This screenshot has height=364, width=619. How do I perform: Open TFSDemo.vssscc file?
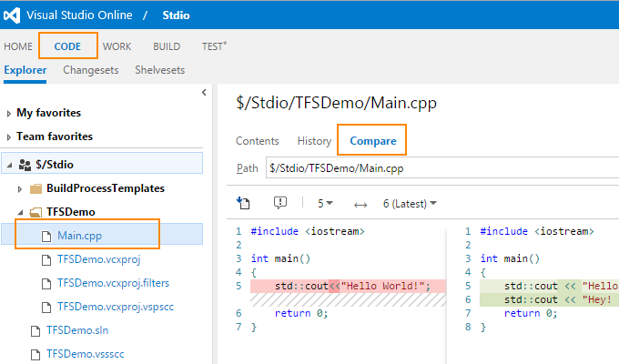(x=86, y=354)
